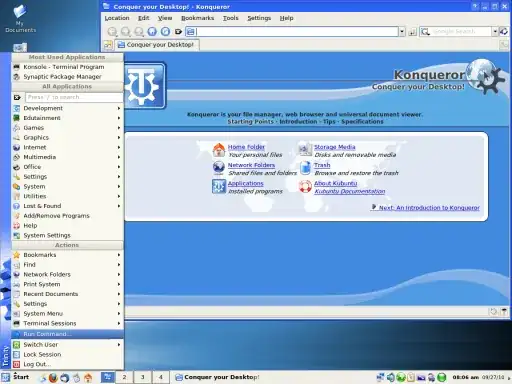Click the Trash bin icon
The width and height of the screenshot is (512, 384).
305,168
